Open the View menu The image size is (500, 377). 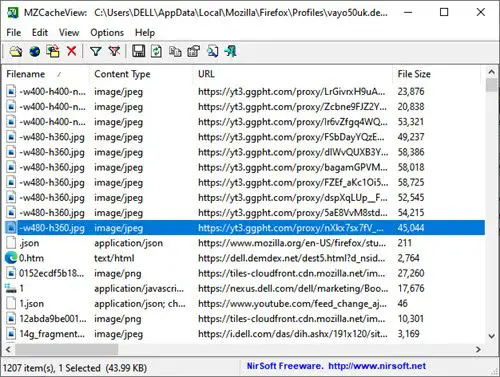pos(69,33)
